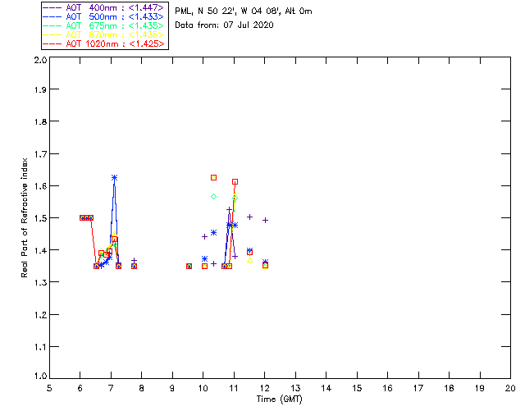Click the 2.0 tick label on y-axis

point(40,60)
